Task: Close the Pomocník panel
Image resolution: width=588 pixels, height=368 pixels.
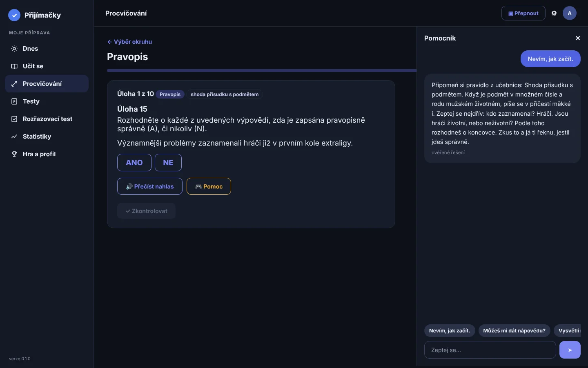Action: click(x=578, y=38)
